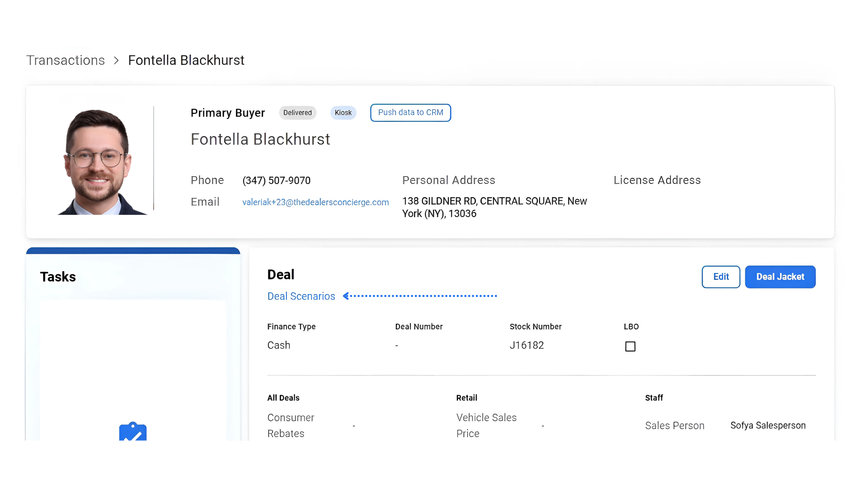
Task: Go back to Transactions breadcrumb
Action: coord(66,61)
